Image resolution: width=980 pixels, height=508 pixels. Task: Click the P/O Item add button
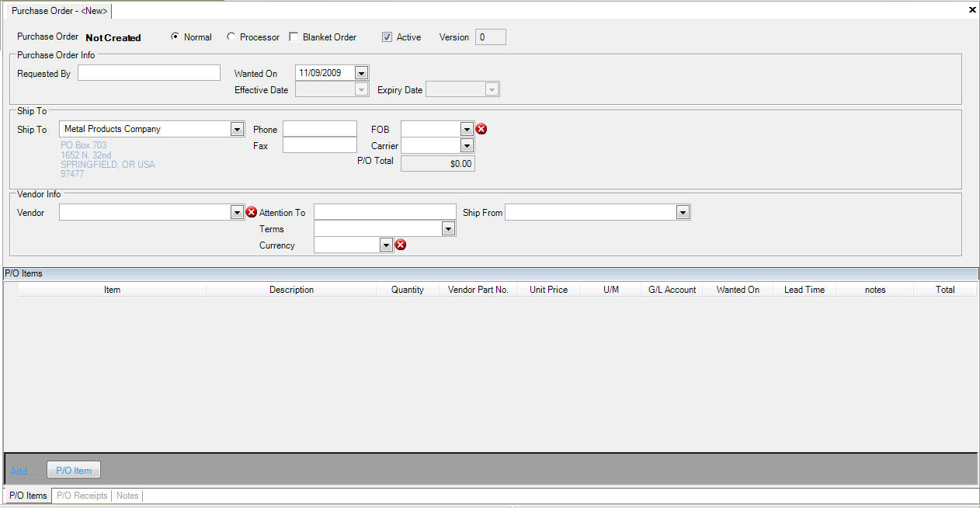[74, 470]
